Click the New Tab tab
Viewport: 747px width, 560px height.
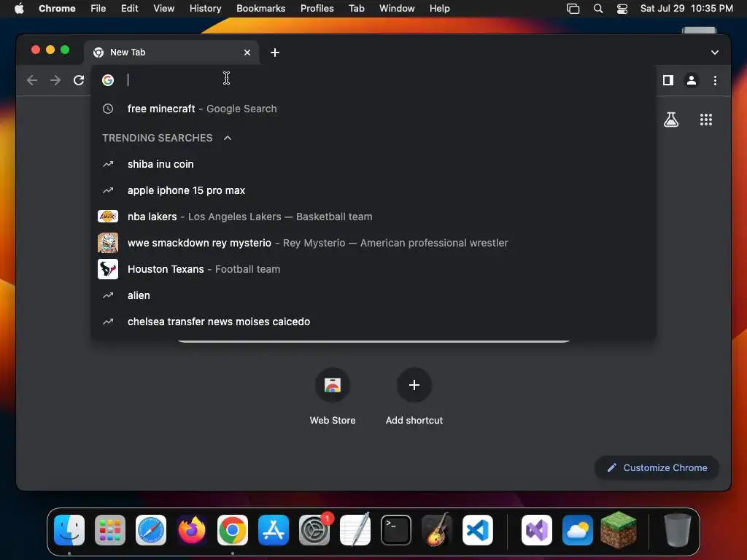coord(171,52)
